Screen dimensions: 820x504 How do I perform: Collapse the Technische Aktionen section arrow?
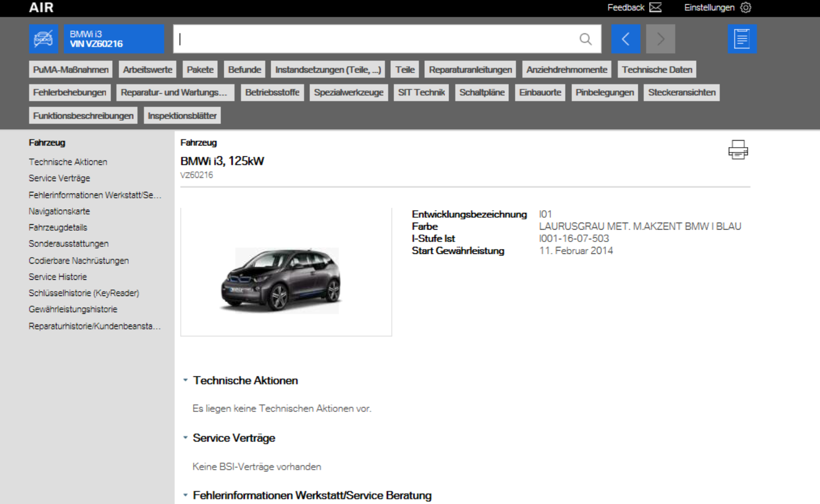[185, 380]
